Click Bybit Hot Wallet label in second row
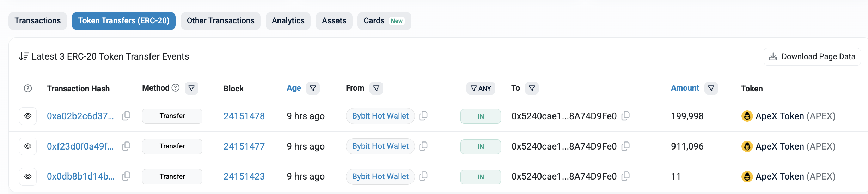The height and width of the screenshot is (194, 868). [380, 146]
